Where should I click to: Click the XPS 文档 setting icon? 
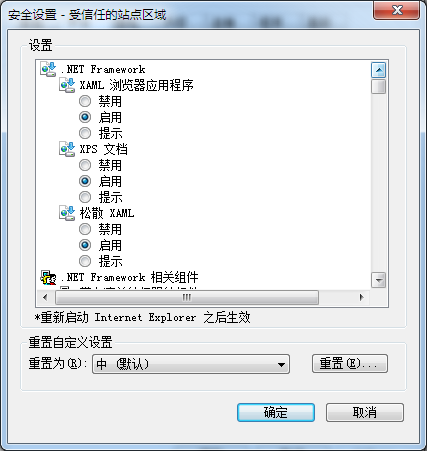tap(67, 149)
